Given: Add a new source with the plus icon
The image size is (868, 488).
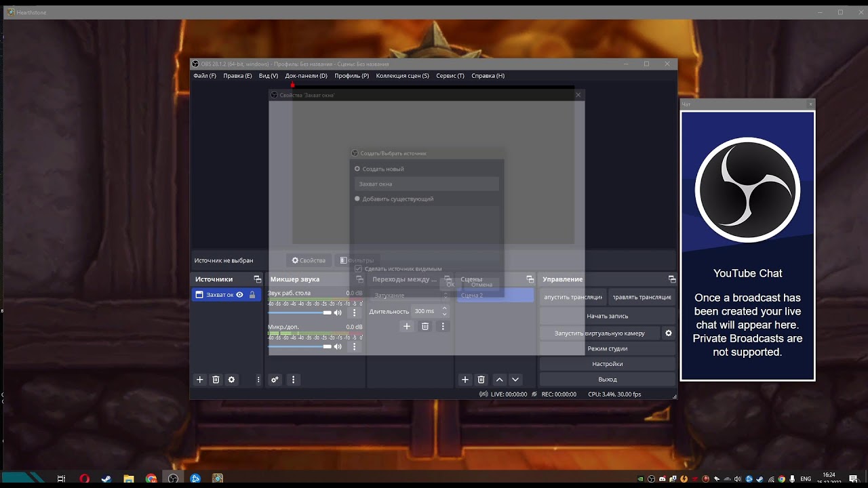Looking at the screenshot, I should coord(199,380).
